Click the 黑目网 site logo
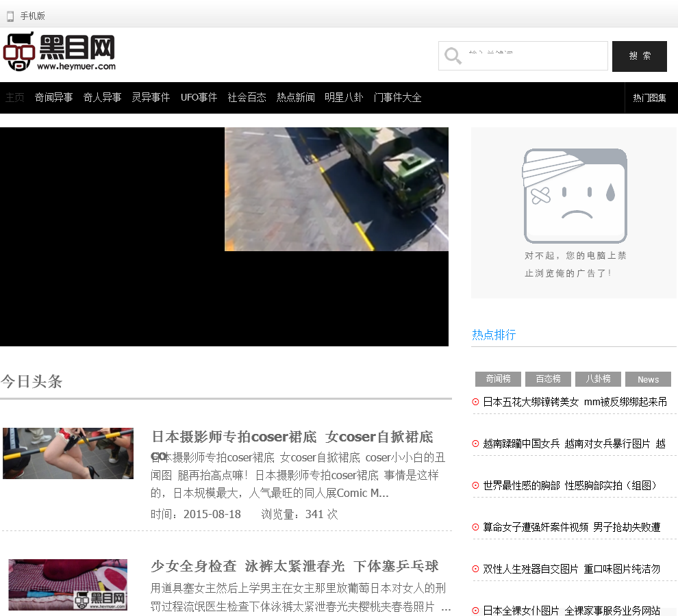The image size is (678, 616). [x=60, y=51]
